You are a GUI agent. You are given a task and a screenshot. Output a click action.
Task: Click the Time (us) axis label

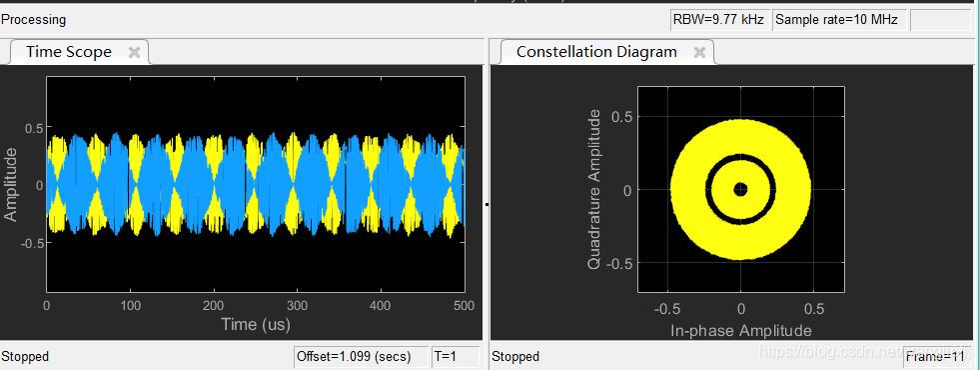[x=255, y=324]
